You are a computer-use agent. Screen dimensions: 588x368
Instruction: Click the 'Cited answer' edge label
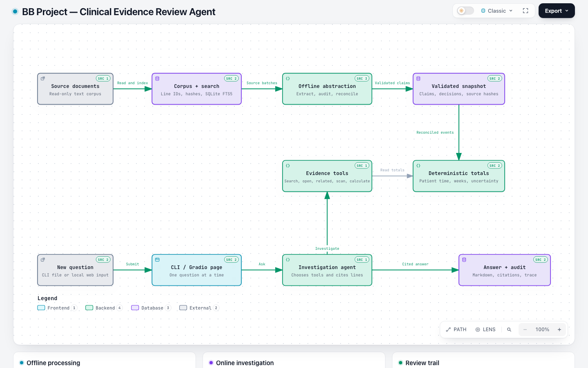tap(415, 264)
